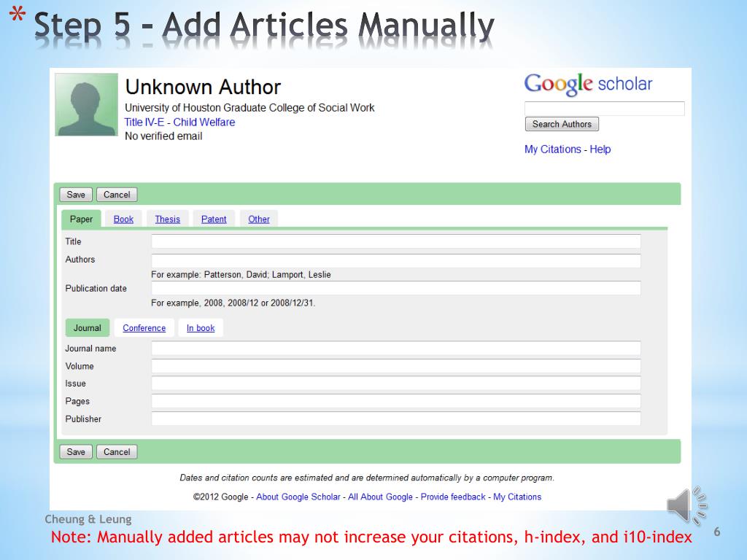The height and width of the screenshot is (560, 747).
Task: Click the red Note about manually added articles
Action: [x=371, y=537]
